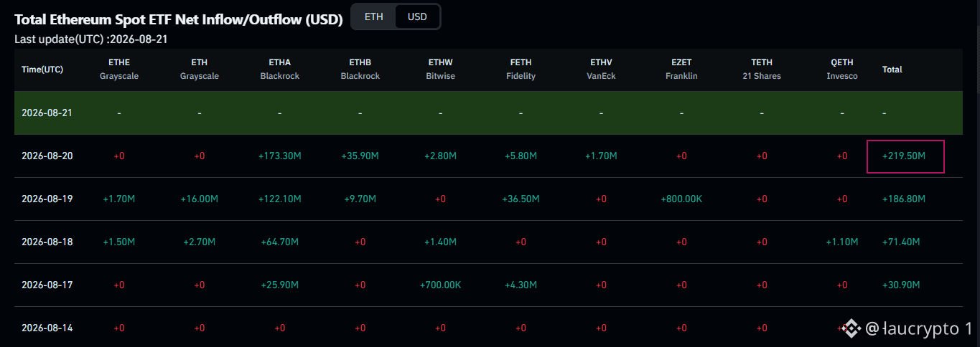Click the ETHA Blackrock column header
Image resolution: width=980 pixels, height=347 pixels.
coord(279,70)
